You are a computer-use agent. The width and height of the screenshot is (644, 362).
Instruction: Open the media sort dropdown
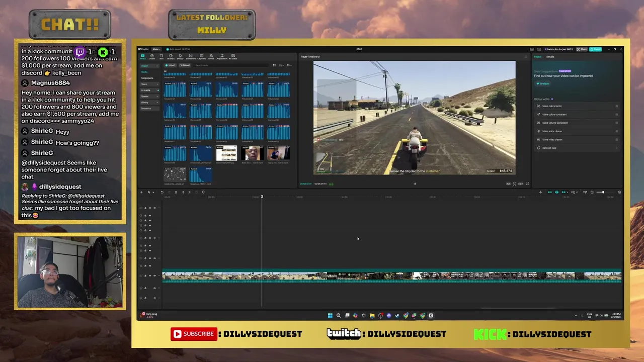[281, 65]
